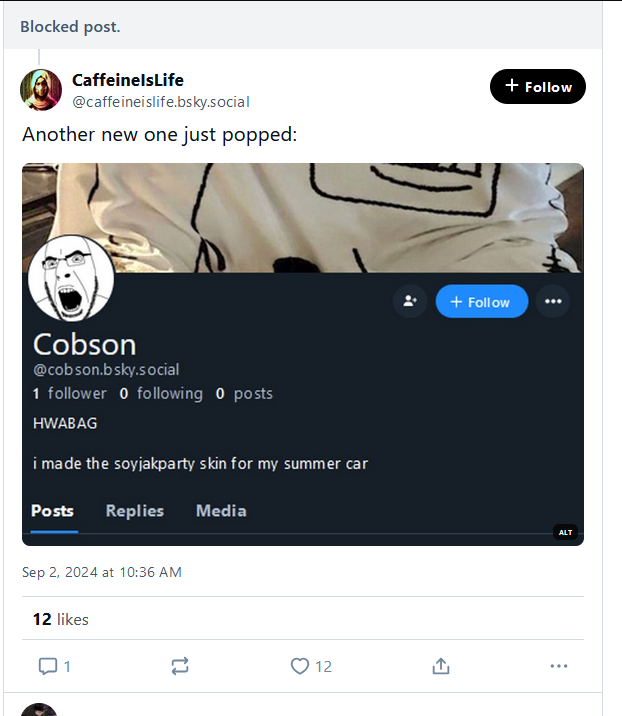Like the post with the heart icon
Image resolution: width=622 pixels, height=716 pixels.
tap(299, 666)
